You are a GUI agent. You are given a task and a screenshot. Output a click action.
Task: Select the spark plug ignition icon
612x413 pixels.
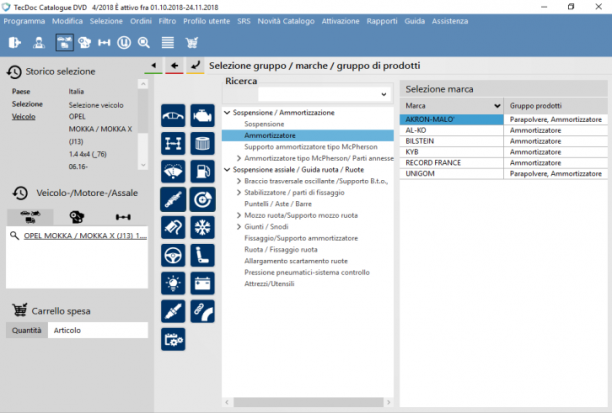coord(173,312)
